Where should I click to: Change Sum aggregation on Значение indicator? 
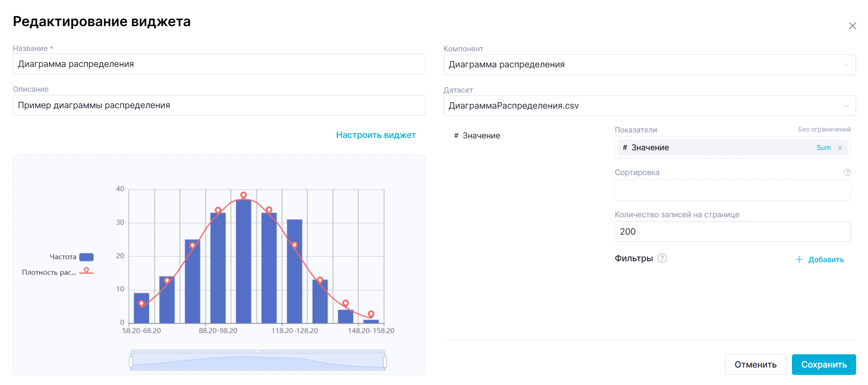[x=823, y=148]
